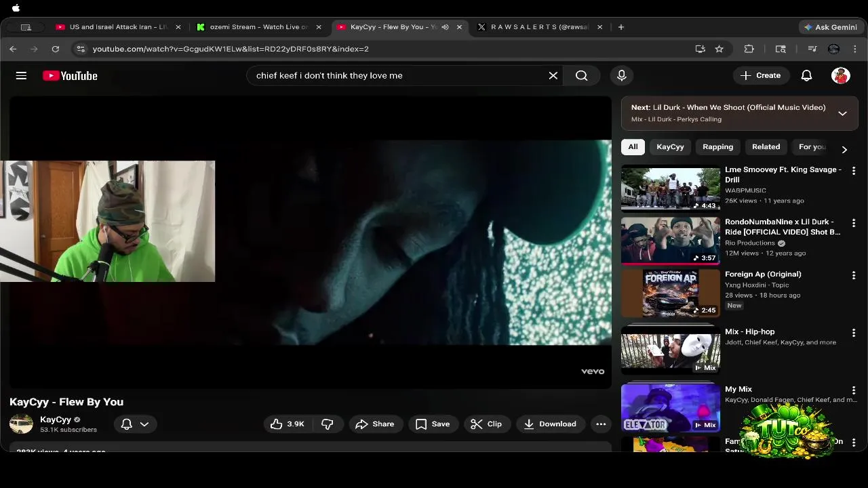Open options for Mix - Hip-hop
Viewport: 868px width, 488px height.
pos(854,333)
